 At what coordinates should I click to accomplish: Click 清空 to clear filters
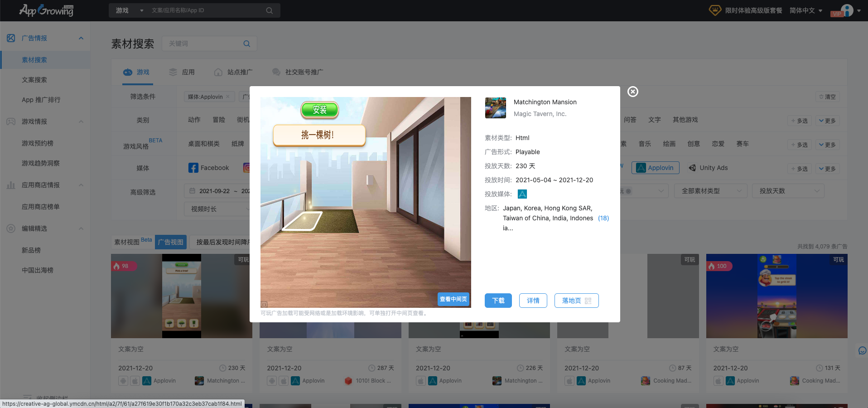coord(827,97)
